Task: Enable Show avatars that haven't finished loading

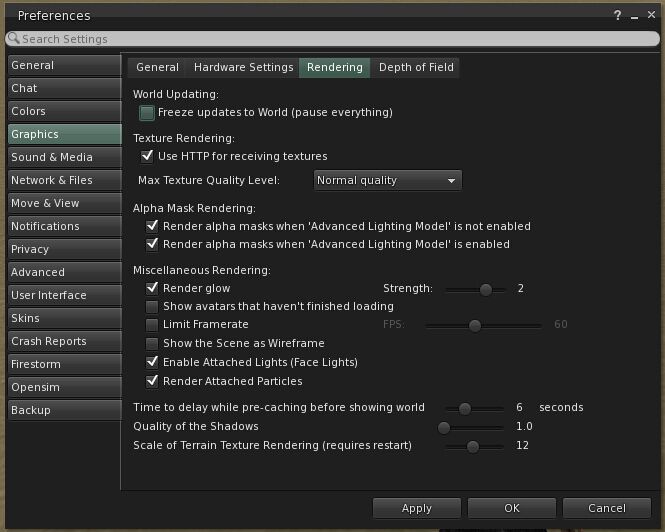Action: point(152,306)
